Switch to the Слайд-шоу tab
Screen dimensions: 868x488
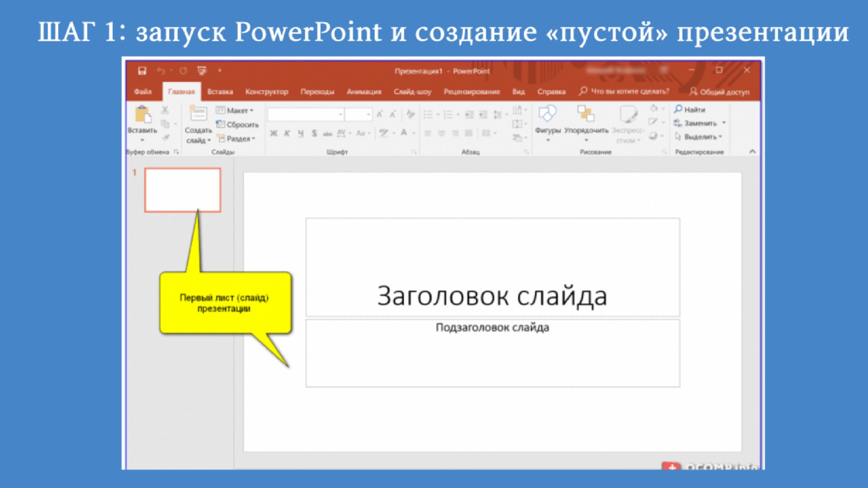tap(412, 91)
